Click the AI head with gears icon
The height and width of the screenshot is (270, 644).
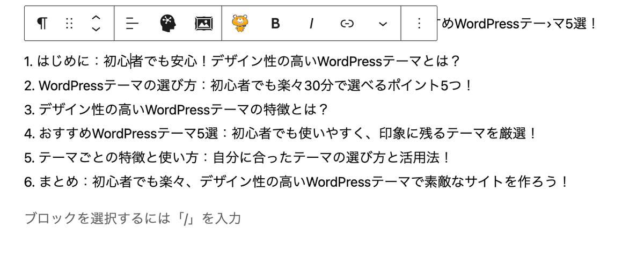(168, 23)
